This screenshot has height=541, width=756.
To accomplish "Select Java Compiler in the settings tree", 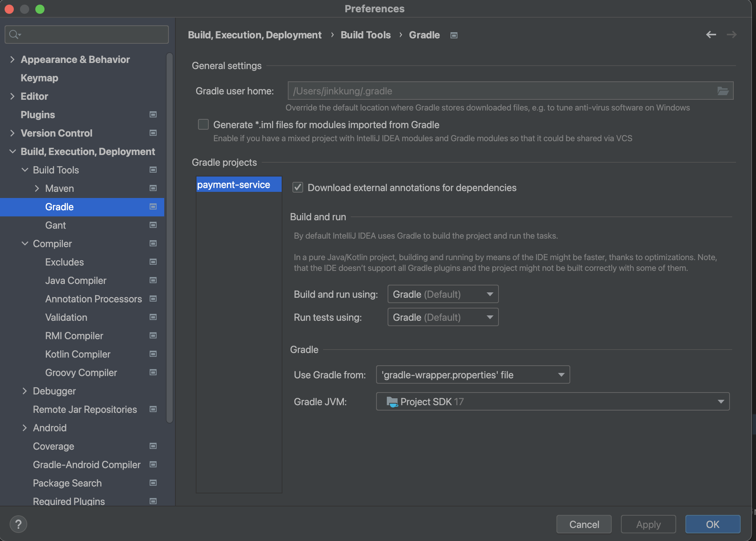I will tap(76, 280).
